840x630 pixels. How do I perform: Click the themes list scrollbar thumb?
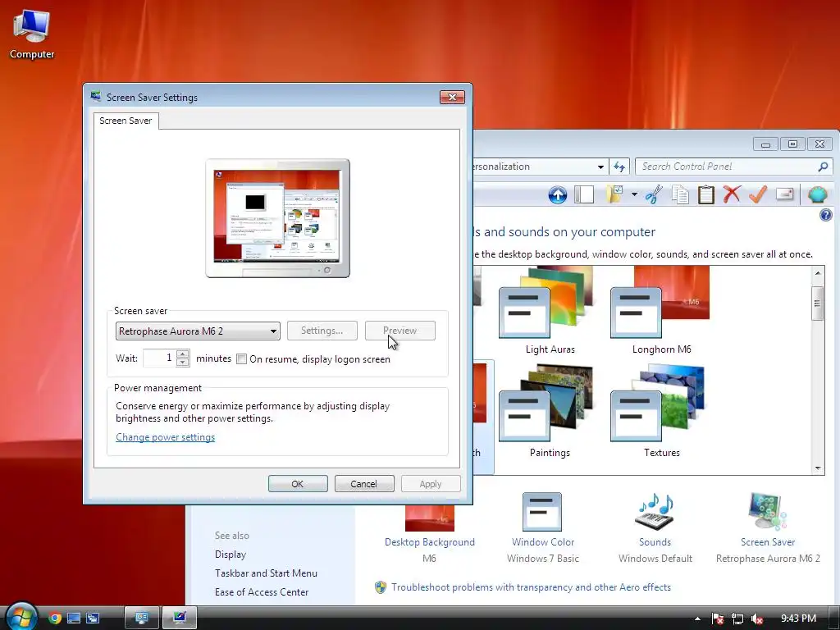pos(818,304)
